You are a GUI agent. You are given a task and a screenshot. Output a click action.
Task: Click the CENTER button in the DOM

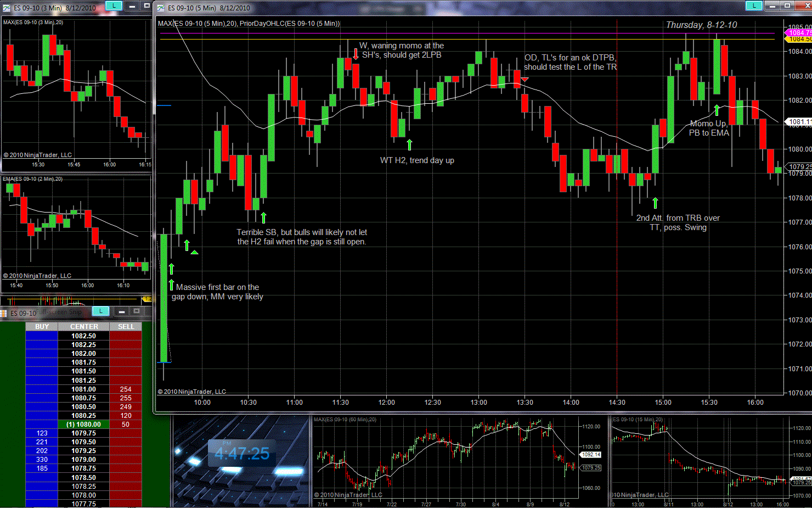(x=84, y=327)
